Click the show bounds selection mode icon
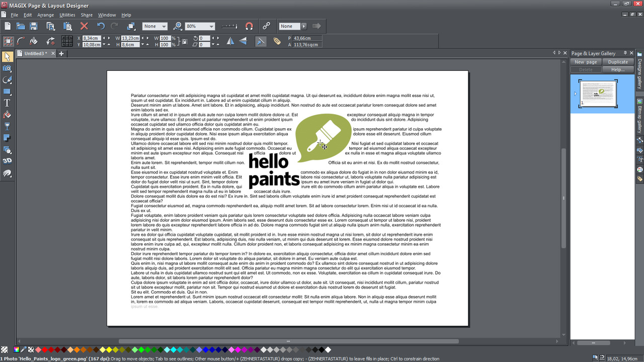This screenshot has width=644, height=362. point(8,41)
